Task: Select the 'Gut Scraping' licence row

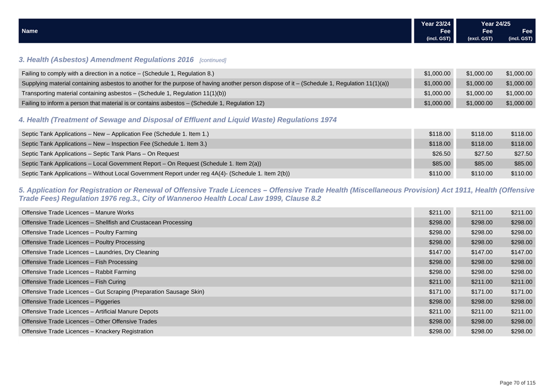Action: [x=112, y=291]
